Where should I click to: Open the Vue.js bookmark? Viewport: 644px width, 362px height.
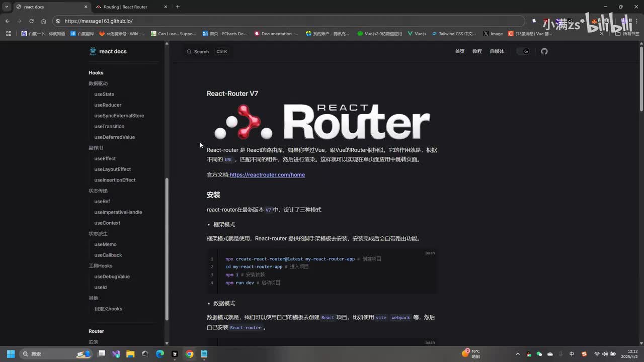tap(417, 34)
